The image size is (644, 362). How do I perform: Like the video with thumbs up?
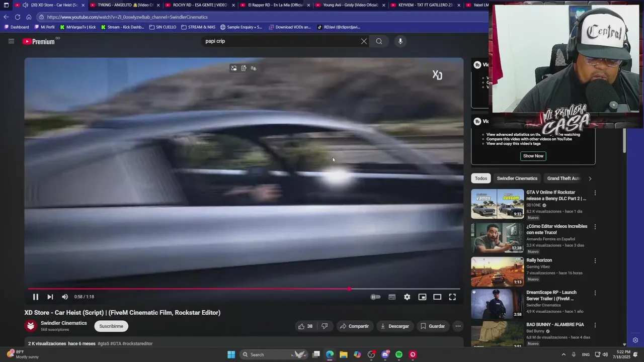[x=305, y=326]
